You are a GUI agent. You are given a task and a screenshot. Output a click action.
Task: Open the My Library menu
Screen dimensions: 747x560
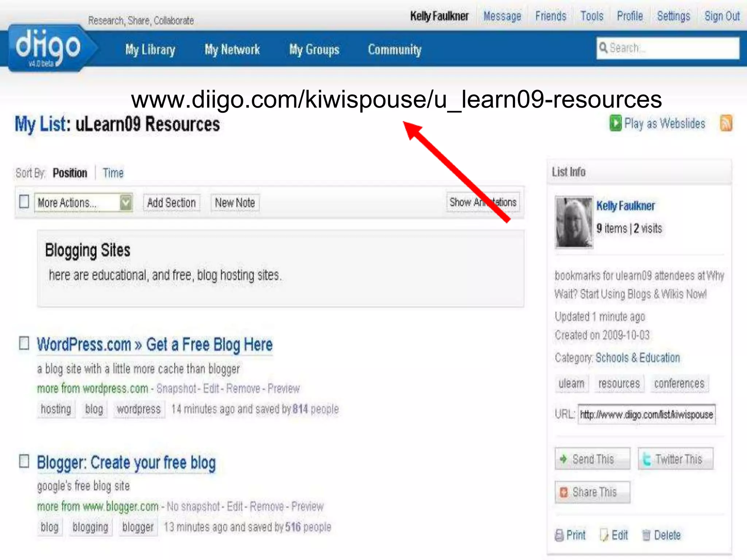pyautogui.click(x=150, y=50)
